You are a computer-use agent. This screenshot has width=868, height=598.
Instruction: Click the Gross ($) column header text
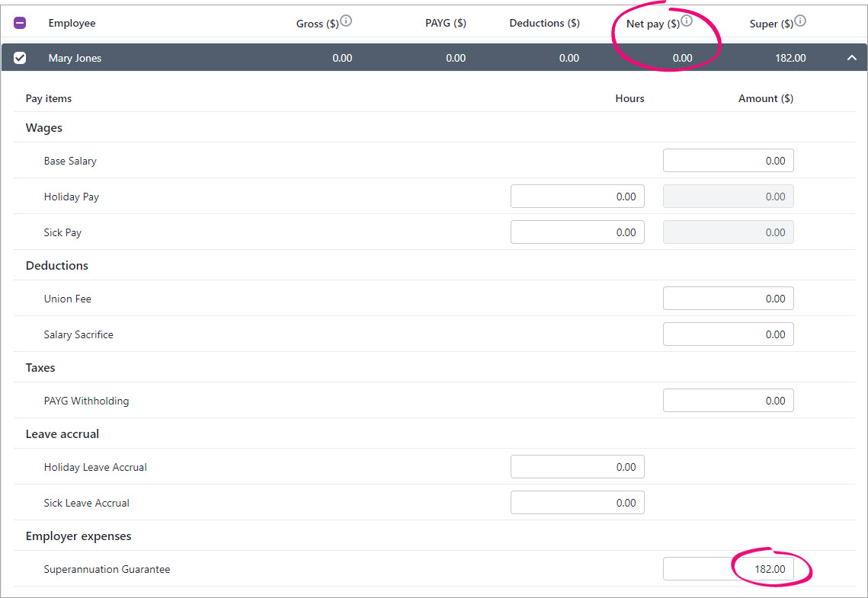317,24
